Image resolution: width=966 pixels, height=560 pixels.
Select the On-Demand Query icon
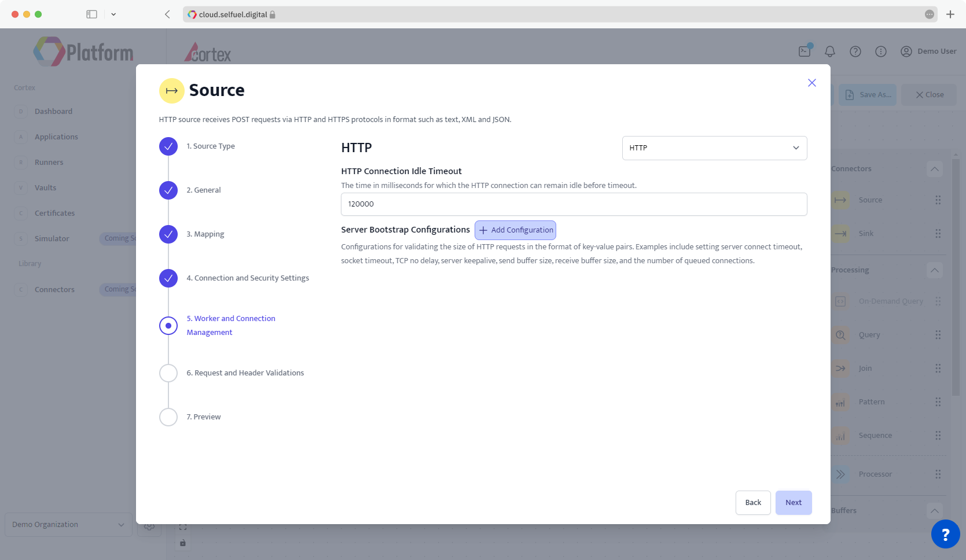[840, 301]
